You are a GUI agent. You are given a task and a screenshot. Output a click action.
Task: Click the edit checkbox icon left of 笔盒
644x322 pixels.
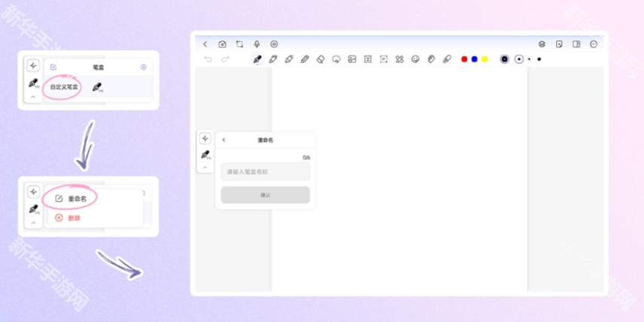53,67
